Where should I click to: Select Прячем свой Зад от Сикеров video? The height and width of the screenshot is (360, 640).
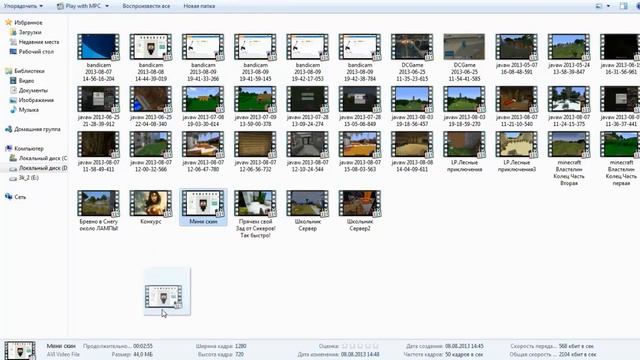click(x=255, y=214)
